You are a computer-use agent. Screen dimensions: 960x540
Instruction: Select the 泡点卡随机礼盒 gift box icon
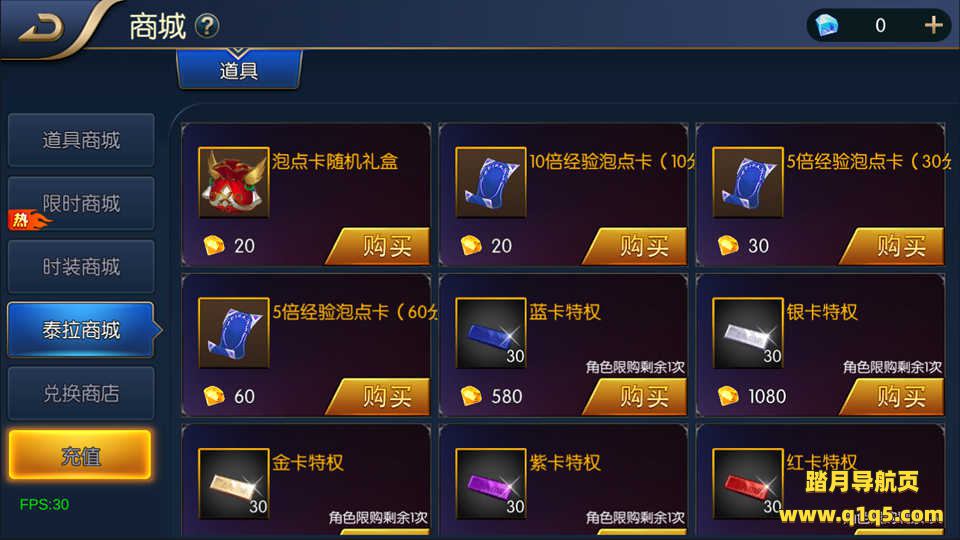click(234, 182)
